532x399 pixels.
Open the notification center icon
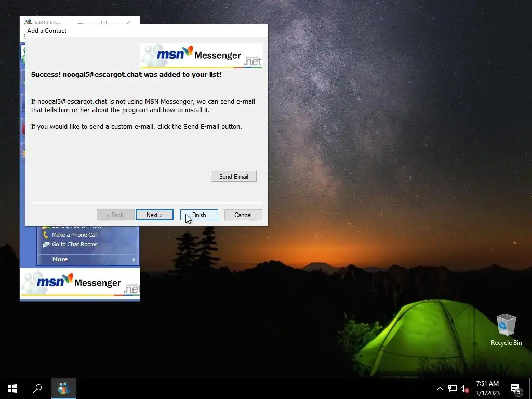coord(515,389)
